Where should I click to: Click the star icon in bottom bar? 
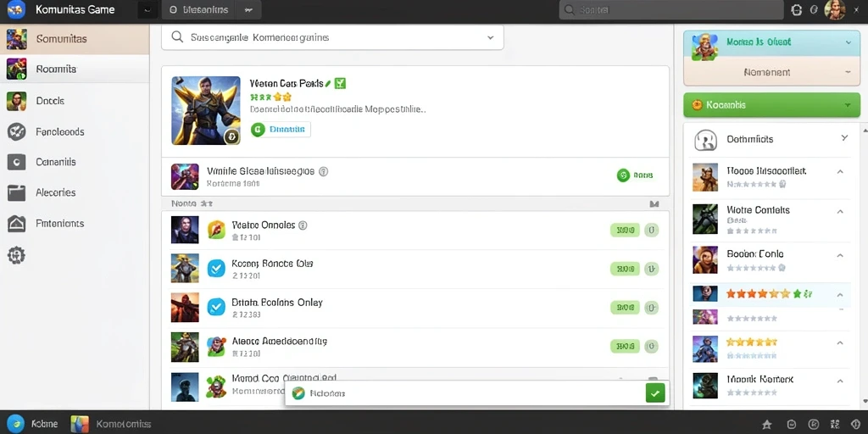(x=766, y=424)
